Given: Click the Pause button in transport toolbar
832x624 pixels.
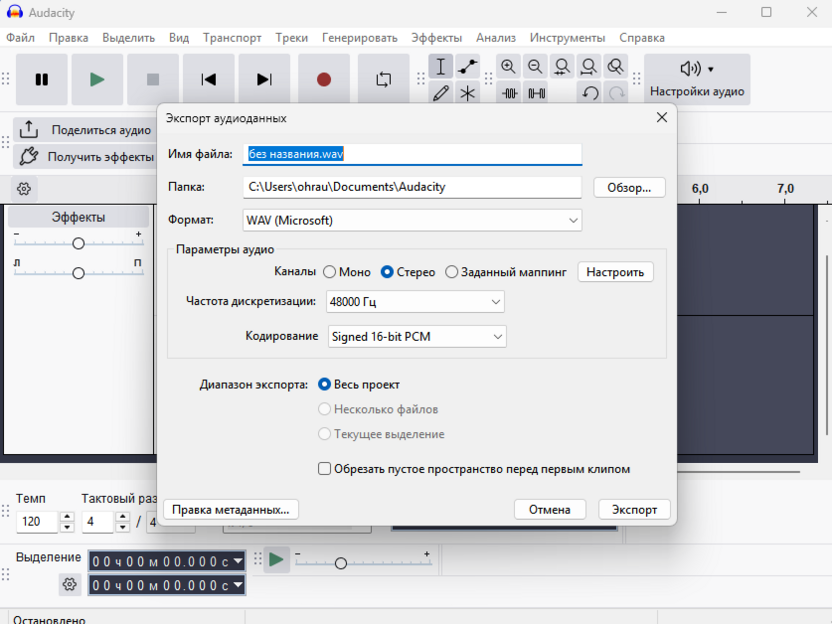Looking at the screenshot, I should point(42,80).
